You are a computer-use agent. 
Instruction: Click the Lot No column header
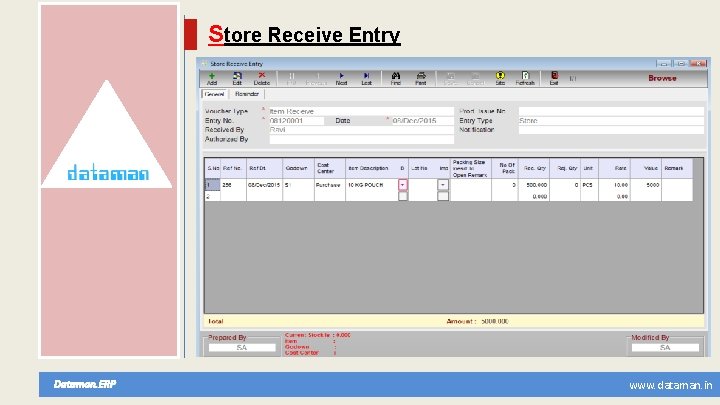[x=422, y=168]
